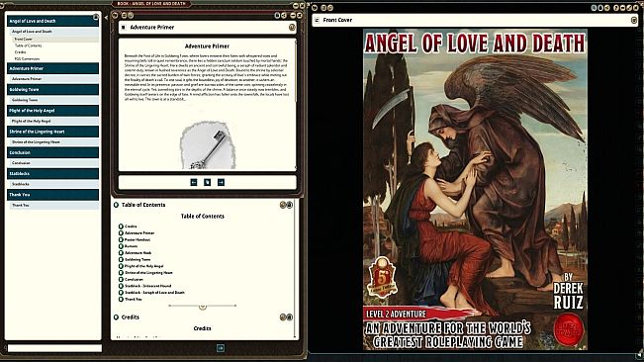Viewport: 644px width, 362px height.
Task: Expand Statblocks chapter header
Action: pos(52,174)
